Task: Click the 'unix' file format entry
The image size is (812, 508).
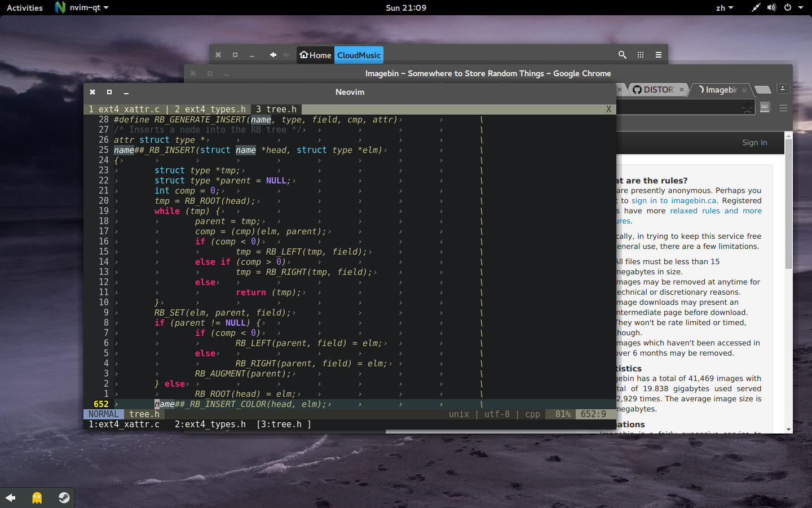Action: coord(459,414)
